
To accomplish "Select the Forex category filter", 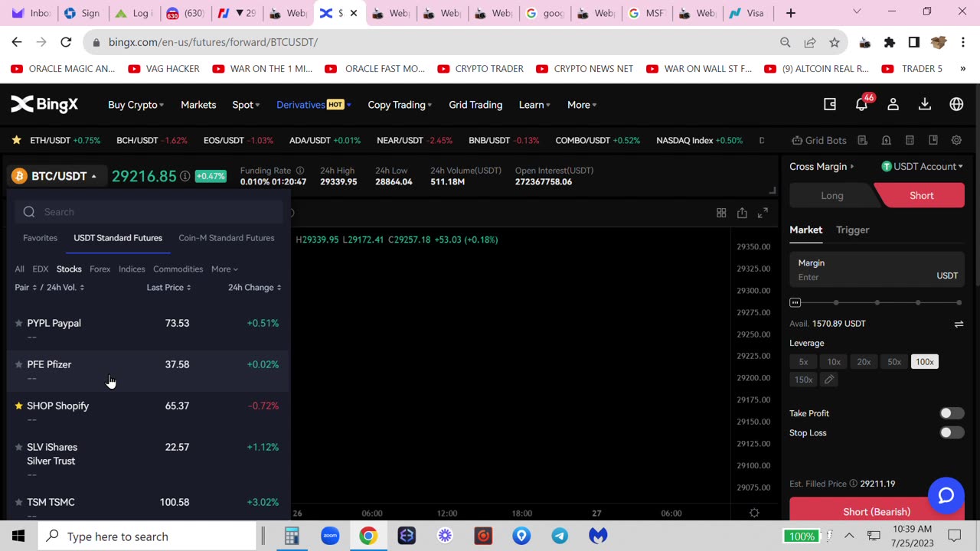I will [100, 269].
